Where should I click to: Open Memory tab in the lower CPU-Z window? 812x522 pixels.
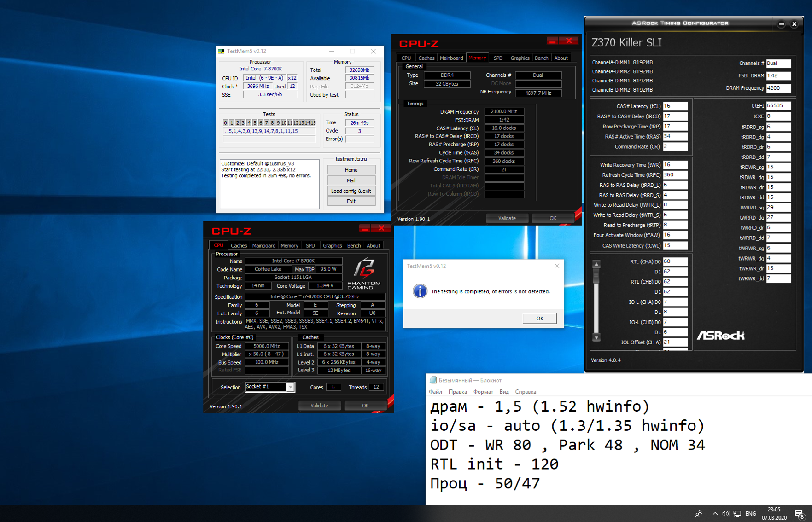pyautogui.click(x=289, y=245)
